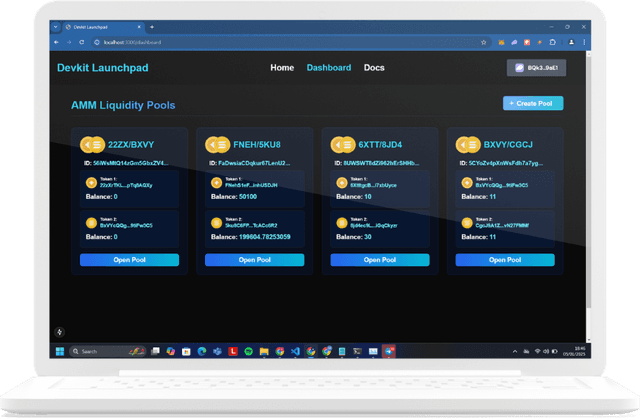
Task: Open the terminal app on taskbar
Action: (358, 351)
